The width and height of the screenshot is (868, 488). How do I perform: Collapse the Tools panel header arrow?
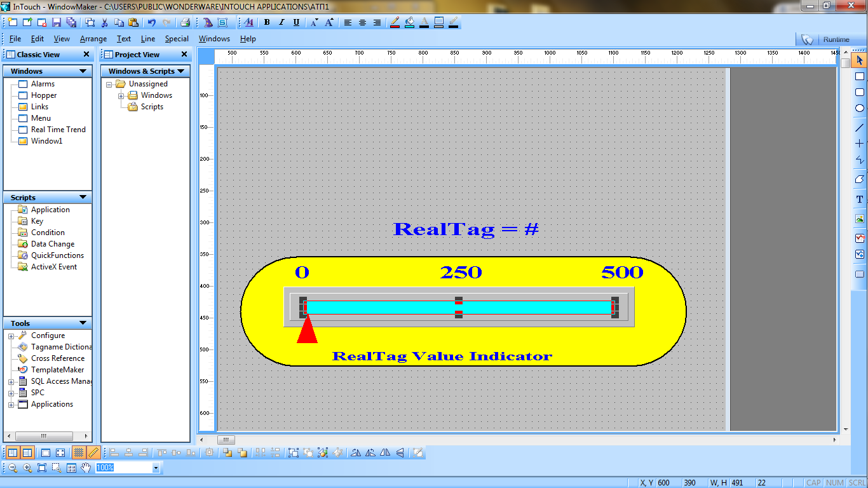point(83,323)
